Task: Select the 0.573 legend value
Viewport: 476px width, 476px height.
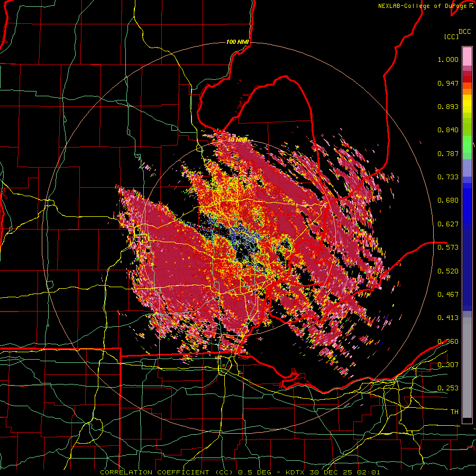Action: click(x=448, y=248)
